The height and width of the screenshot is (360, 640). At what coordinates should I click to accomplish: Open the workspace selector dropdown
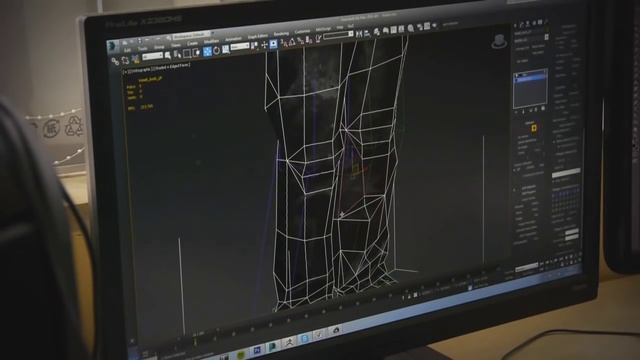click(x=192, y=36)
